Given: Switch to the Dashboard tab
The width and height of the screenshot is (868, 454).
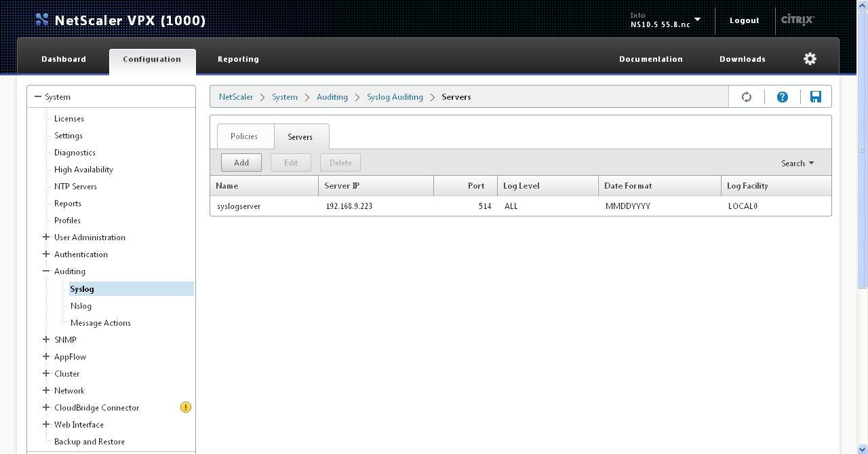Looking at the screenshot, I should coord(64,59).
